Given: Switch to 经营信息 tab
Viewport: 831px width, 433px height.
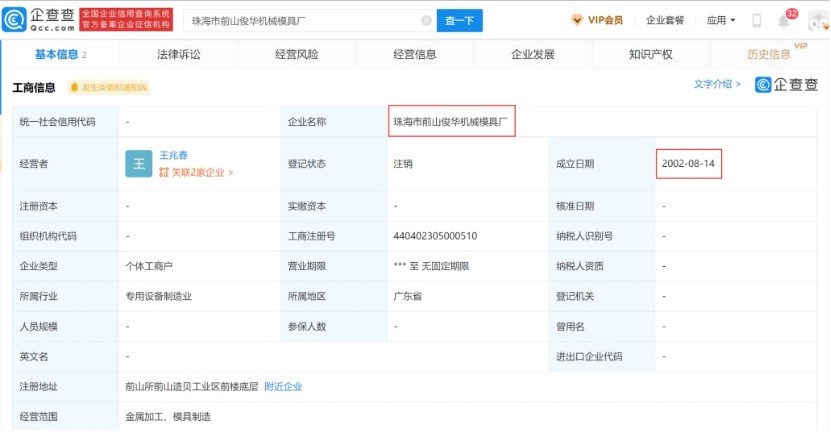Looking at the screenshot, I should click(x=415, y=54).
